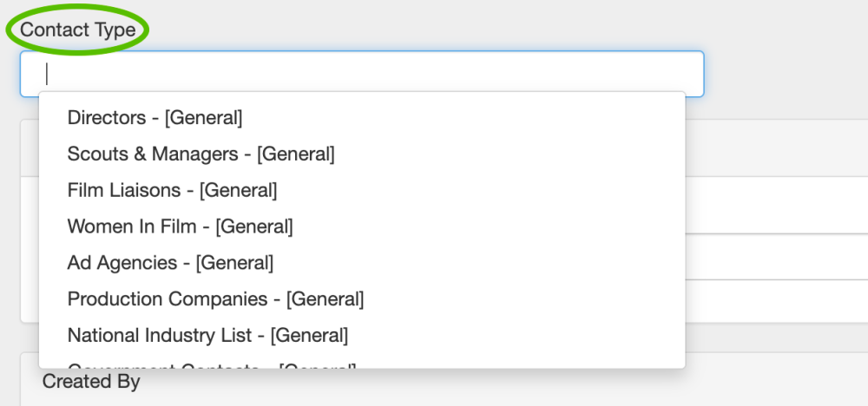Select "Women In Film - [General]" option

click(180, 226)
